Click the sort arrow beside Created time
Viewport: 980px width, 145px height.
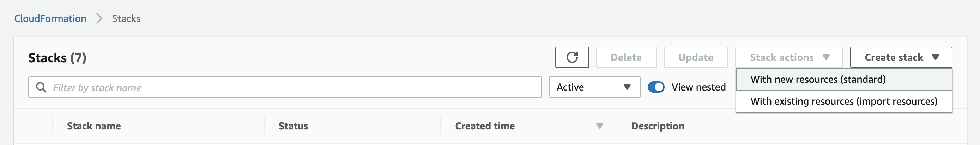600,126
